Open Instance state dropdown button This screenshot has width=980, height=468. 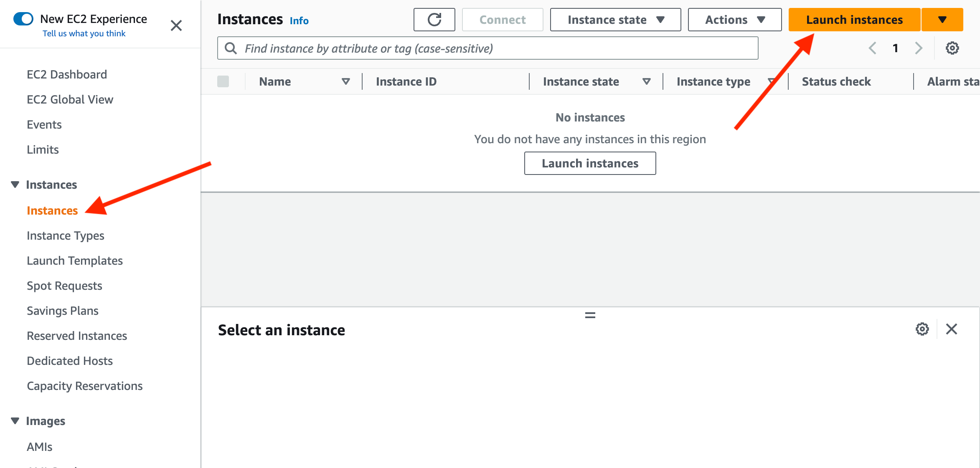click(x=615, y=20)
